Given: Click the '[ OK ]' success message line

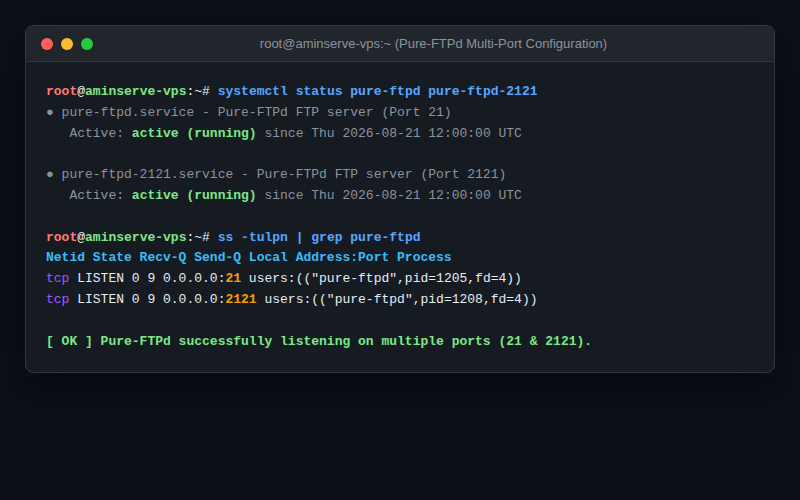Looking at the screenshot, I should click(319, 341).
